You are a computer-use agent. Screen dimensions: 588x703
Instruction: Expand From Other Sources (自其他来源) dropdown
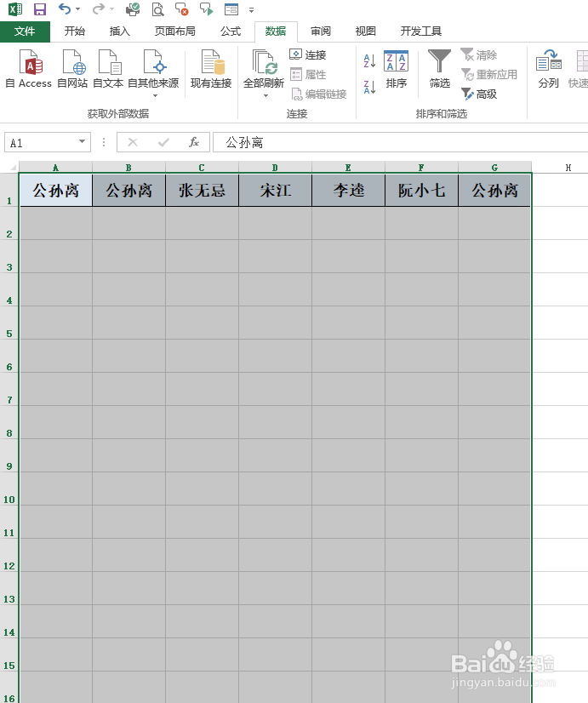click(x=156, y=95)
